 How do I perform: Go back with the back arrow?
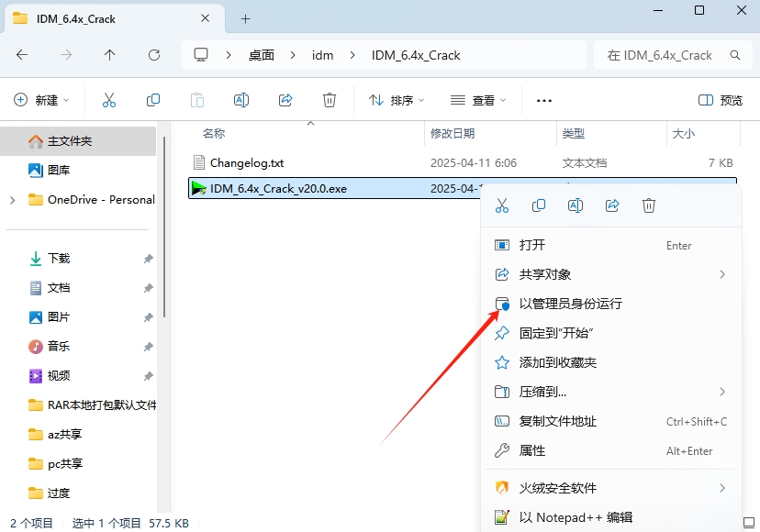point(22,55)
